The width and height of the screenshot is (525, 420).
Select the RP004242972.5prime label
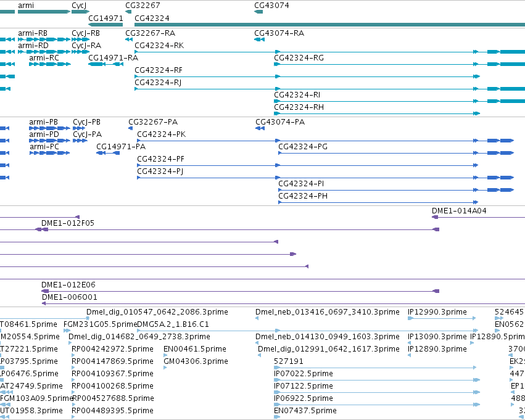pos(112,350)
